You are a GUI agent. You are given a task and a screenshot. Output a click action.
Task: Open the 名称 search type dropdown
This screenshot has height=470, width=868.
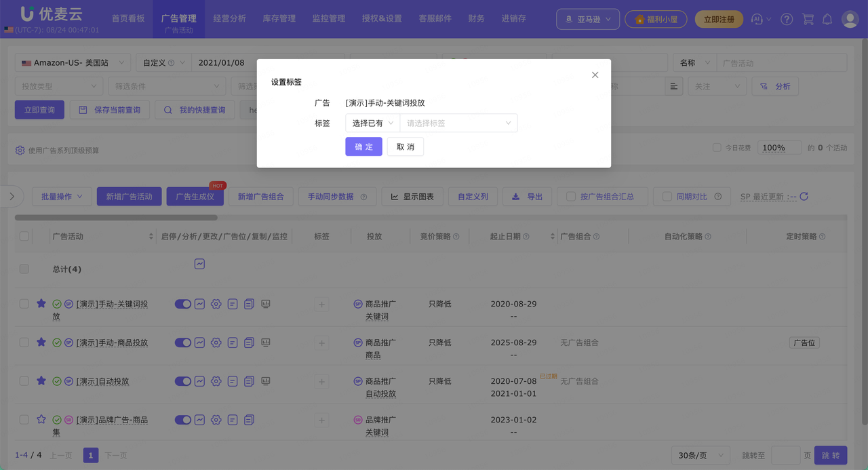695,63
